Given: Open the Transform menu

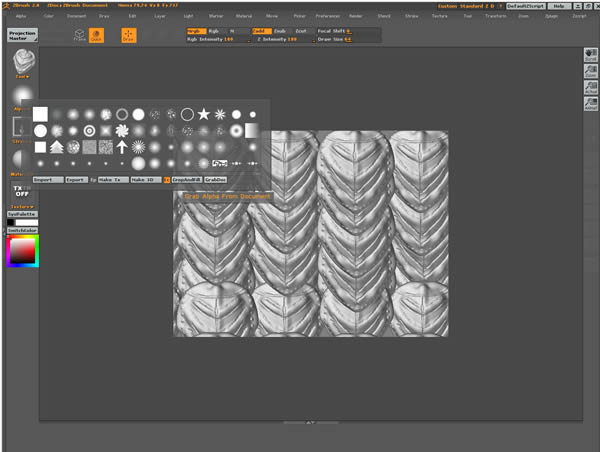Looking at the screenshot, I should tap(496, 16).
